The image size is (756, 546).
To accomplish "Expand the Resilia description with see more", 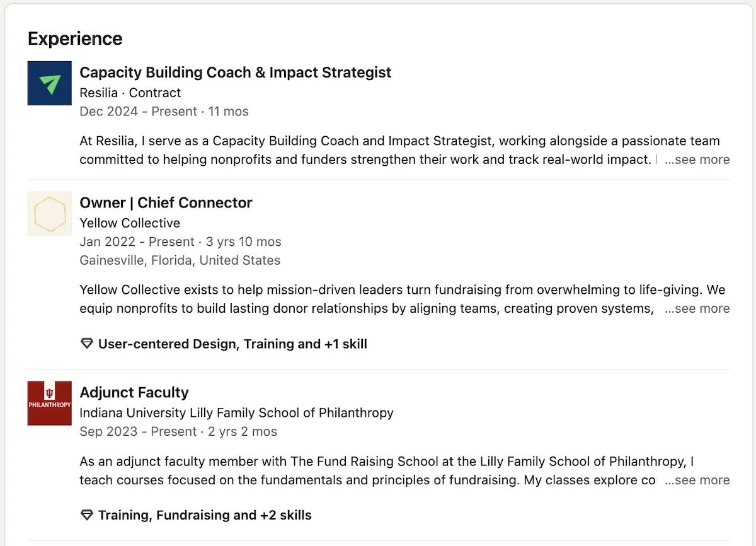I will (697, 160).
